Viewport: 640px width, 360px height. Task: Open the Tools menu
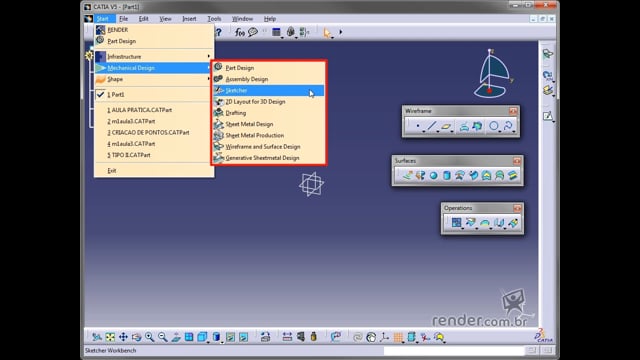(x=214, y=19)
